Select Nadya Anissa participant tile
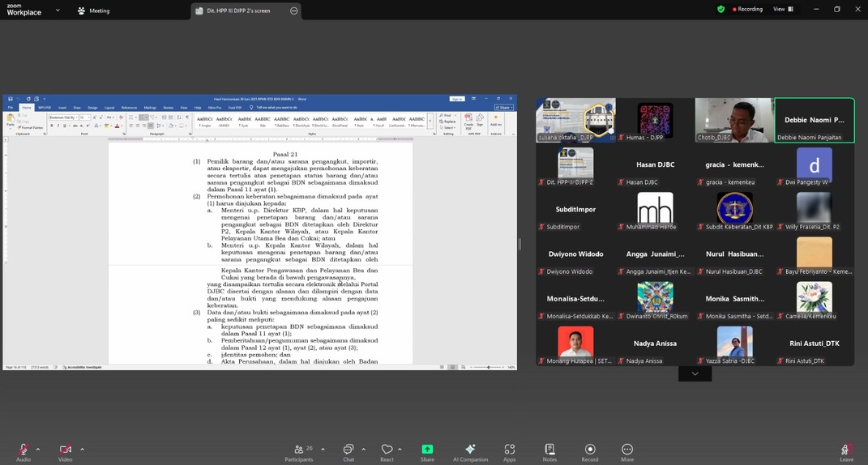The image size is (868, 465). pos(655,343)
